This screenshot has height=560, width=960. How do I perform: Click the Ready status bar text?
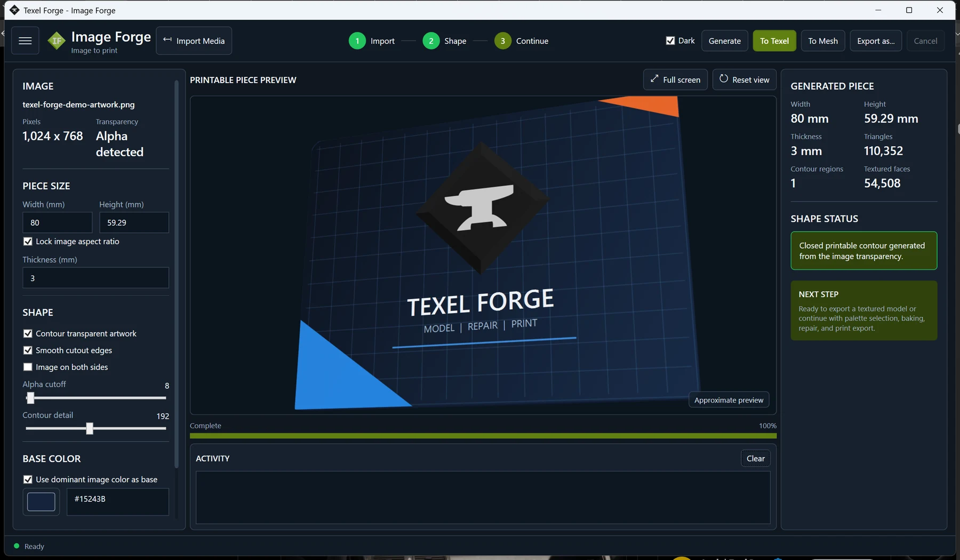34,546
